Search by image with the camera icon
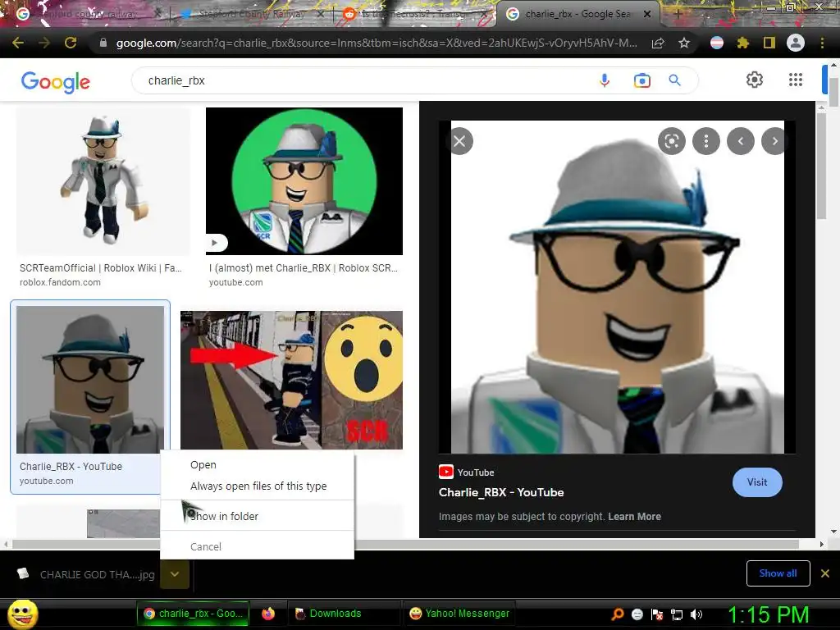The image size is (840, 630). [x=641, y=80]
